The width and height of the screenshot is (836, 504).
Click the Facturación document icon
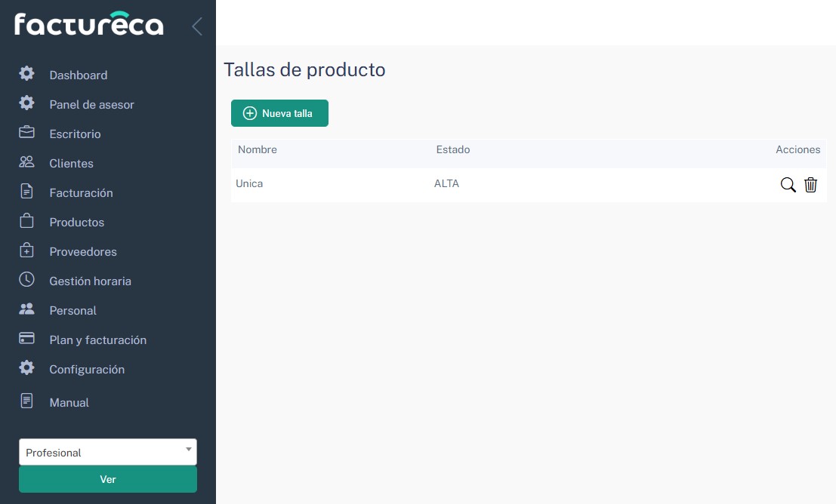27,192
